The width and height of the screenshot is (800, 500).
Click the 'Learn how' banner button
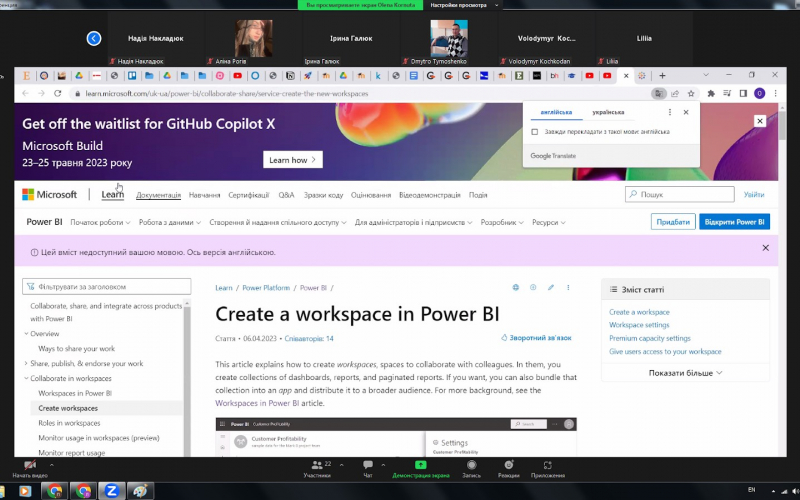tap(293, 160)
